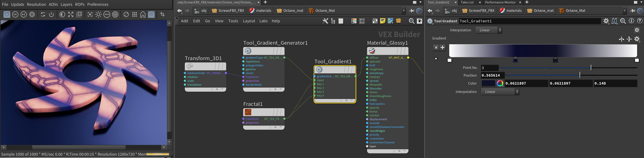Click the crop region icon in render viewer

click(162, 14)
